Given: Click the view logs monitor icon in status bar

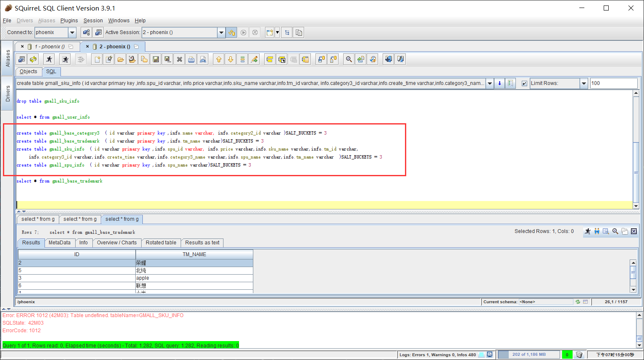Looking at the screenshot, I should (x=489, y=355).
